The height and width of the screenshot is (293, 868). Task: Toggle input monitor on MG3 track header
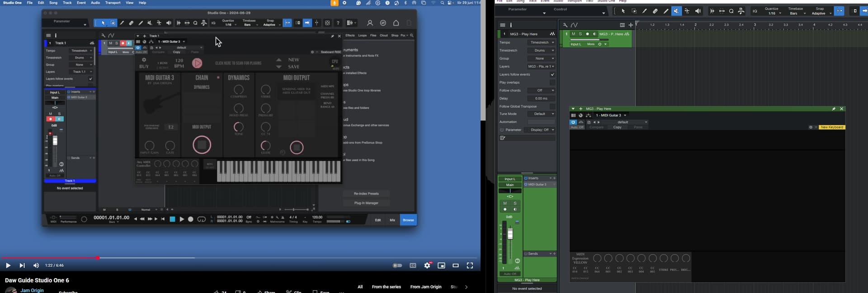pyautogui.click(x=594, y=34)
